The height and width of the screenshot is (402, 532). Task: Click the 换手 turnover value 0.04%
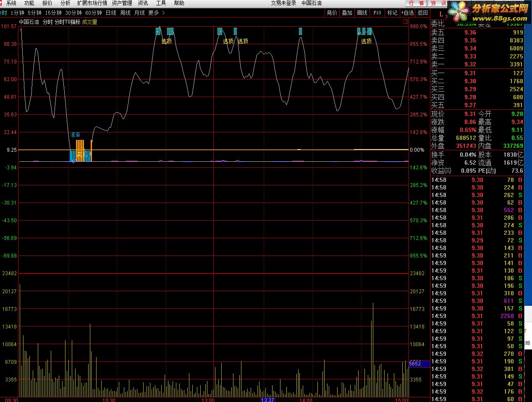pos(468,155)
